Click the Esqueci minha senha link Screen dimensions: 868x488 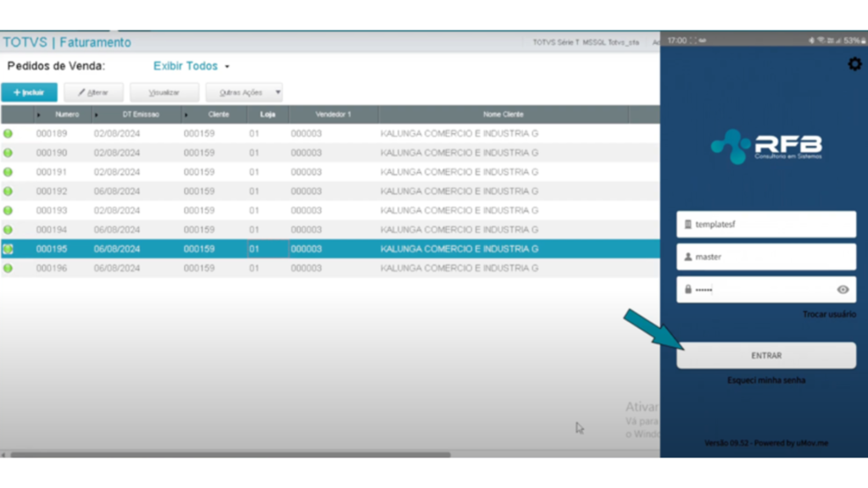[x=766, y=380]
